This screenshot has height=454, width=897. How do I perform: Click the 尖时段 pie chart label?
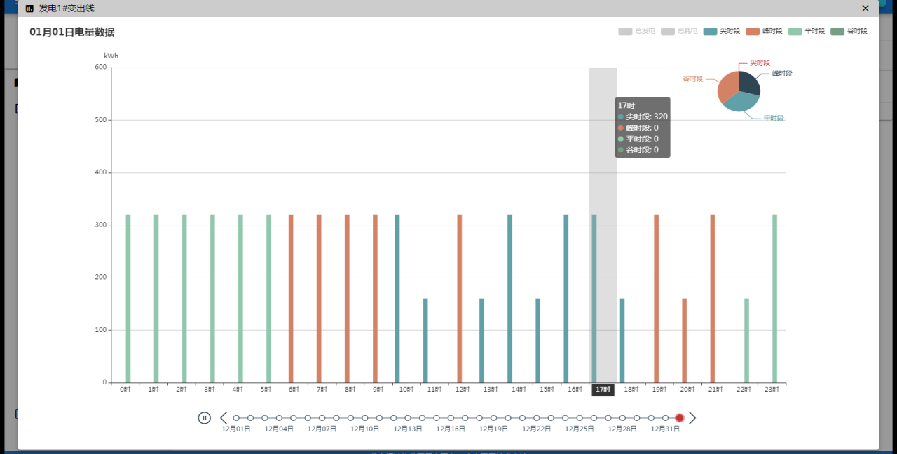(760, 63)
